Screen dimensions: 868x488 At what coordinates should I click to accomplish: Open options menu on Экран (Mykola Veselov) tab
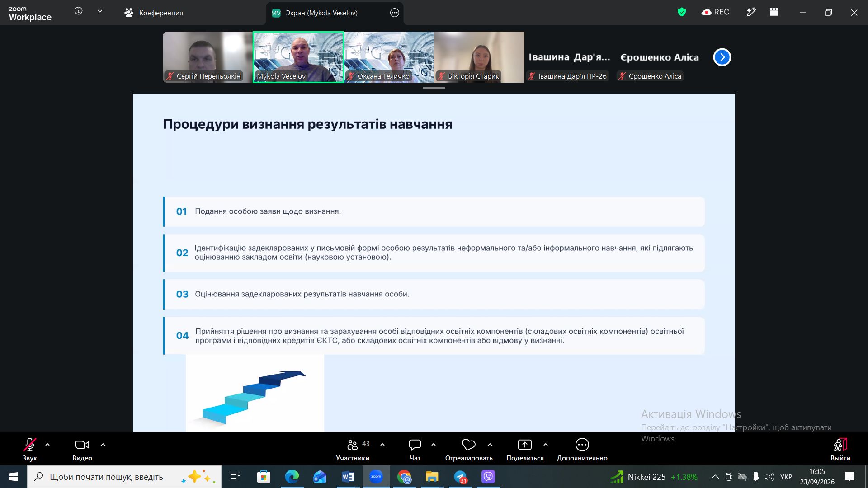pos(395,13)
